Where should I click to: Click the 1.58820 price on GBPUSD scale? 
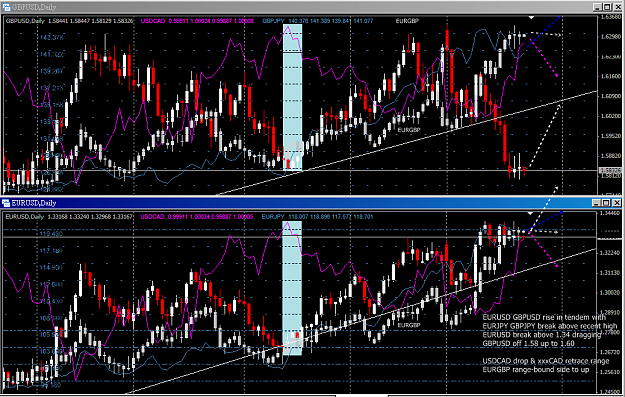pos(611,156)
